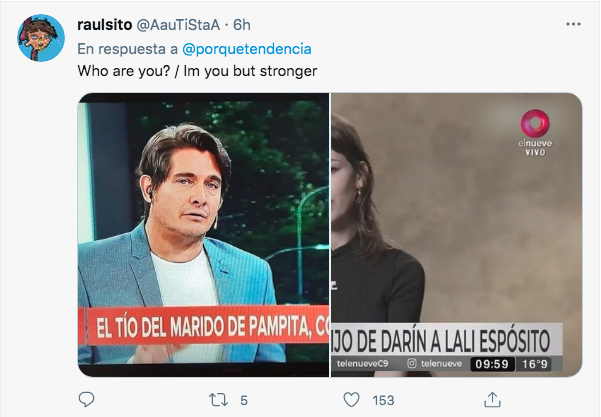Viewport: 601px width, 417px height.
Task: Retweet this post via the arrows icon
Action: pyautogui.click(x=218, y=400)
